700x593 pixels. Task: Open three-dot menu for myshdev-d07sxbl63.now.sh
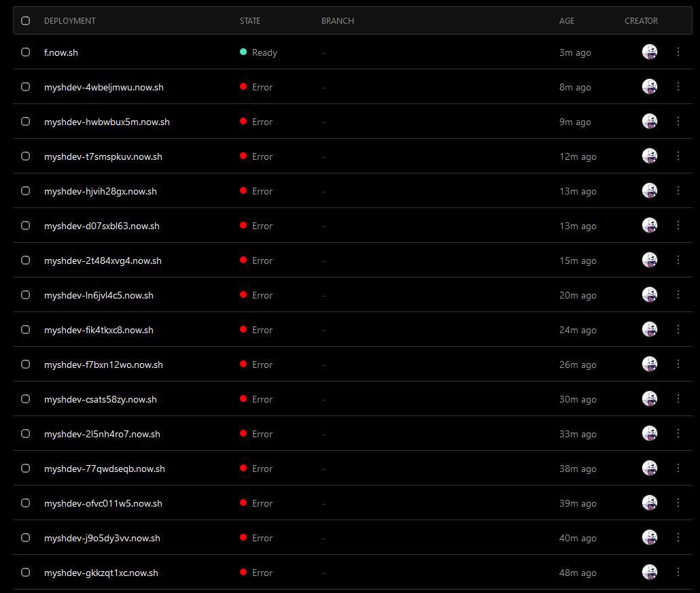[x=678, y=225]
